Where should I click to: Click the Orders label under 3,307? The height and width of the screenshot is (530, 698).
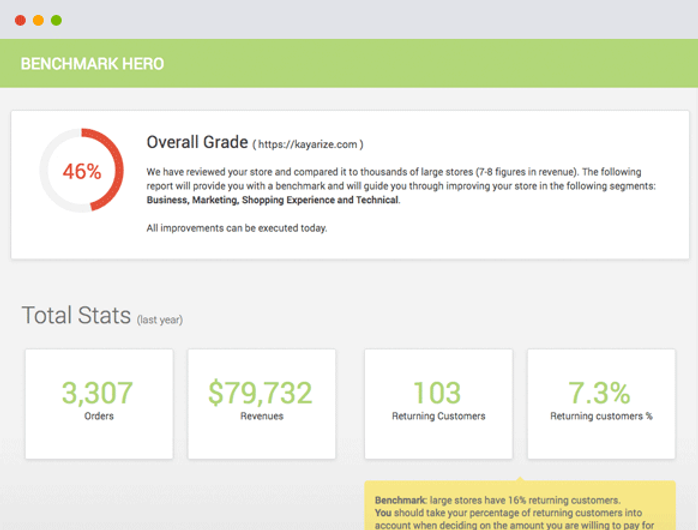[x=99, y=416]
